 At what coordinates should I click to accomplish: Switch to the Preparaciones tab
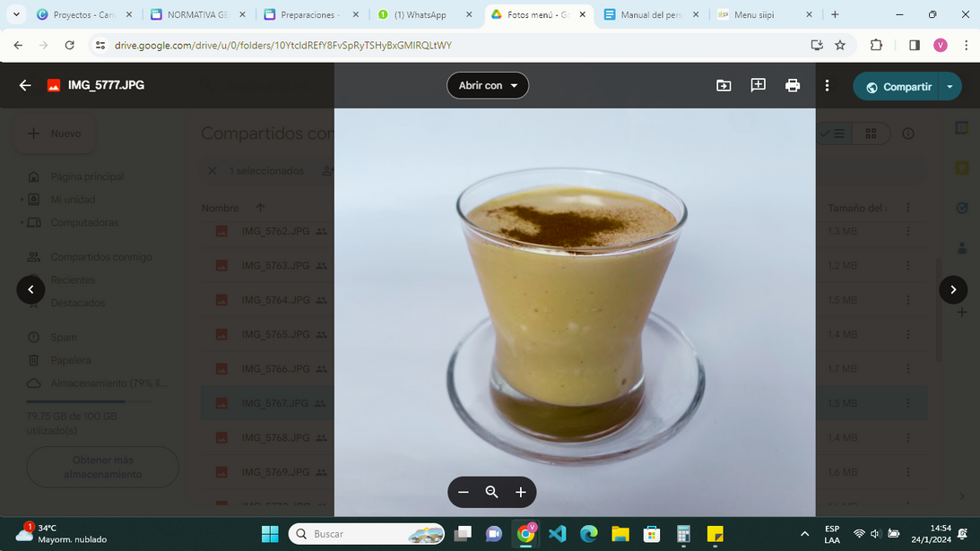tap(311, 14)
